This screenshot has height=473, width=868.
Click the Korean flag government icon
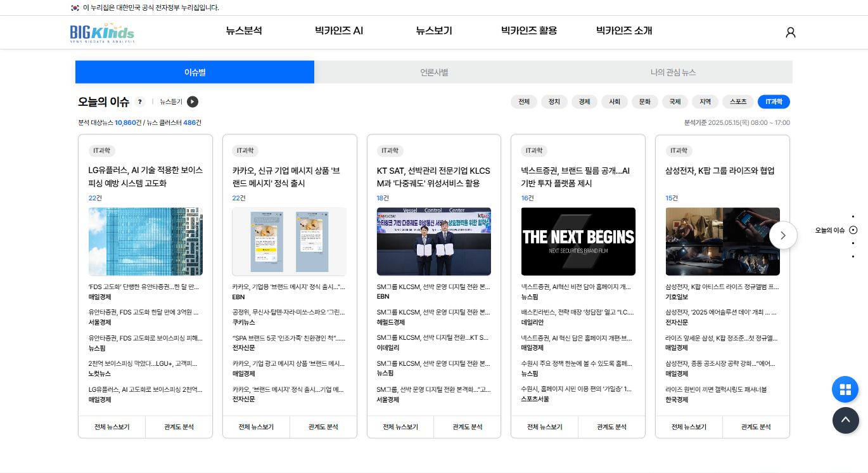coord(75,8)
